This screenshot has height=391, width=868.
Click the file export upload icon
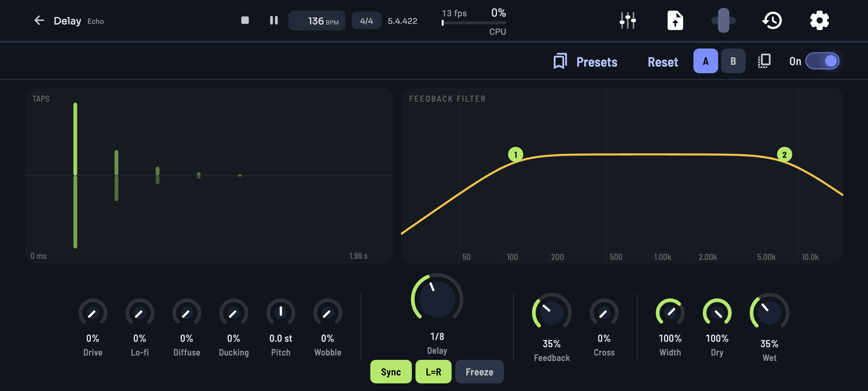click(x=675, y=20)
